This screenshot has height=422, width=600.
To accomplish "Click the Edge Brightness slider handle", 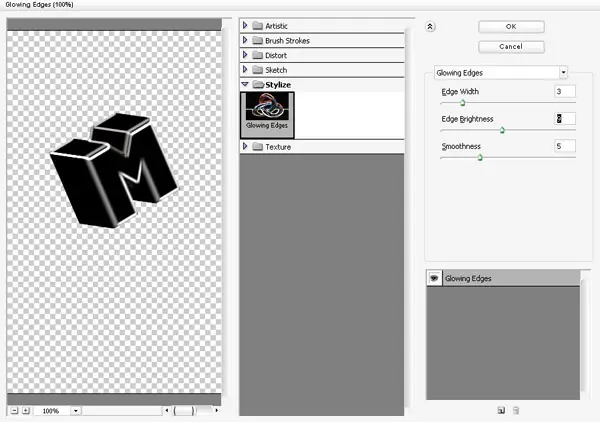I will 502,130.
